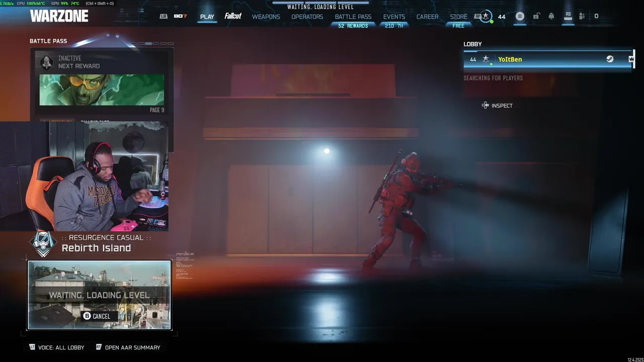This screenshot has width=644, height=362.
Task: Click the 'Searching for Players' status text
Action: click(x=493, y=78)
